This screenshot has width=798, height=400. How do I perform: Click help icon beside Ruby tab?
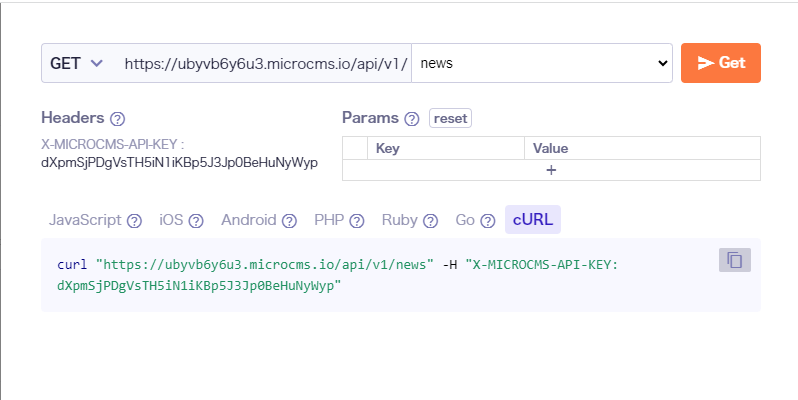[430, 221]
